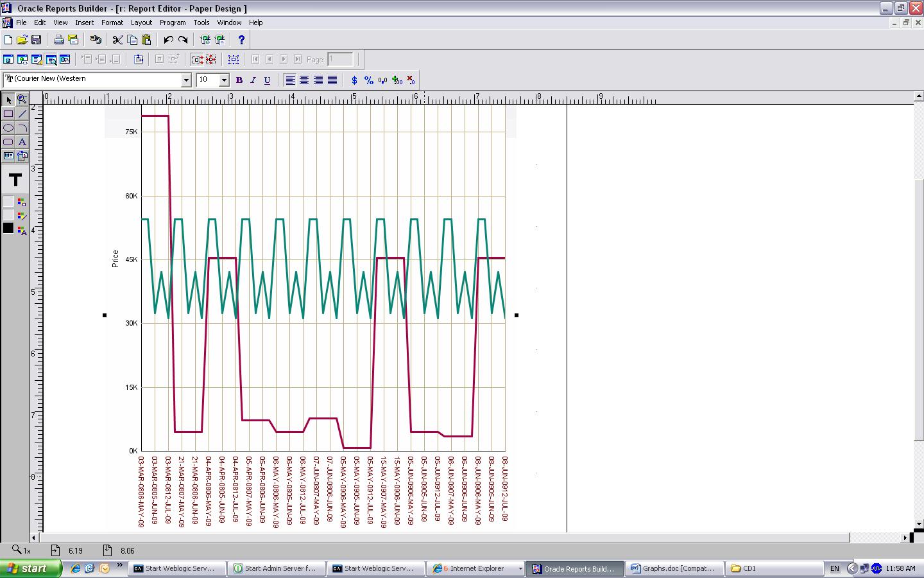Select the Ellipse drawing tool
924x578 pixels.
click(8, 128)
